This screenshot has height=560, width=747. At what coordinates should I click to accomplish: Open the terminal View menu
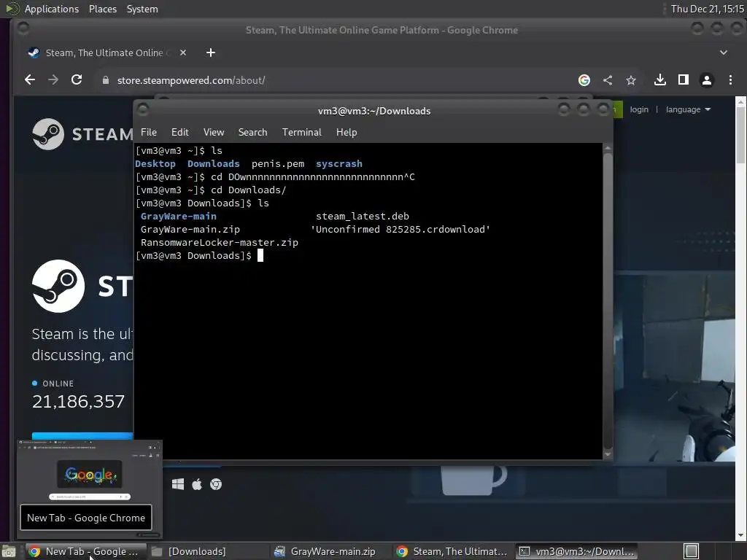(214, 133)
